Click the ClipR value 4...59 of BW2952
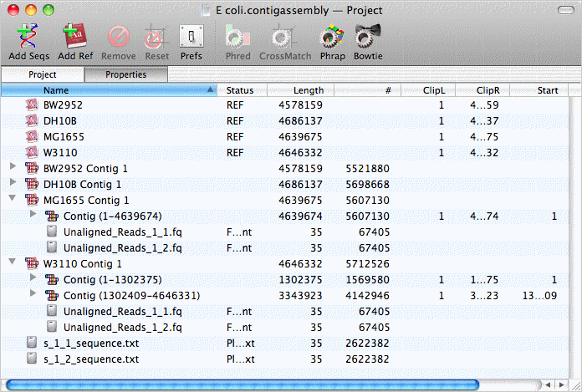The width and height of the screenshot is (582, 392). (x=484, y=105)
